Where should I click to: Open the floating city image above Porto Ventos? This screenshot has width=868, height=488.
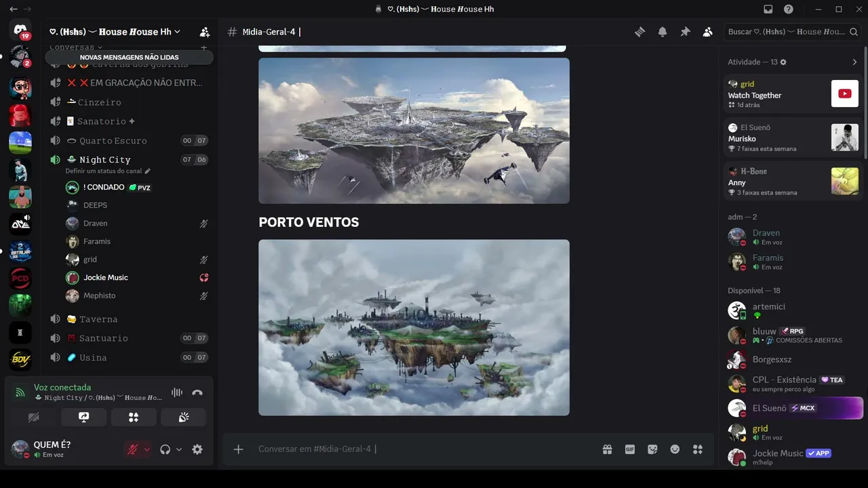point(414,131)
